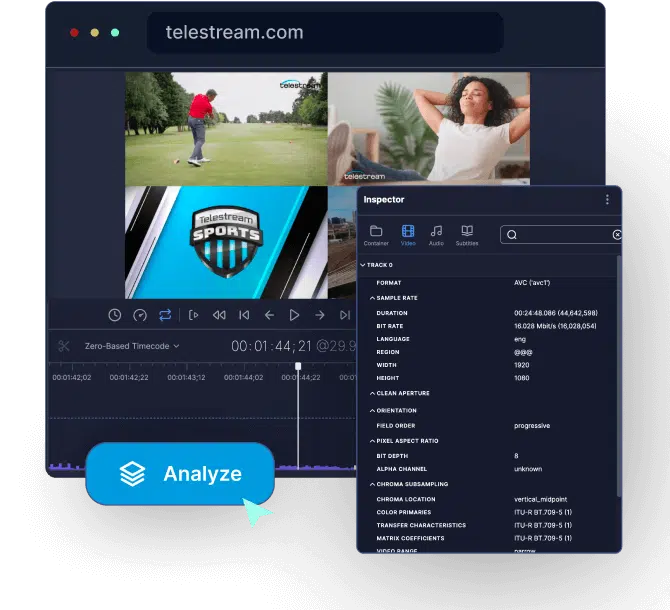
Task: Click the bit depth value 8
Action: pos(516,456)
